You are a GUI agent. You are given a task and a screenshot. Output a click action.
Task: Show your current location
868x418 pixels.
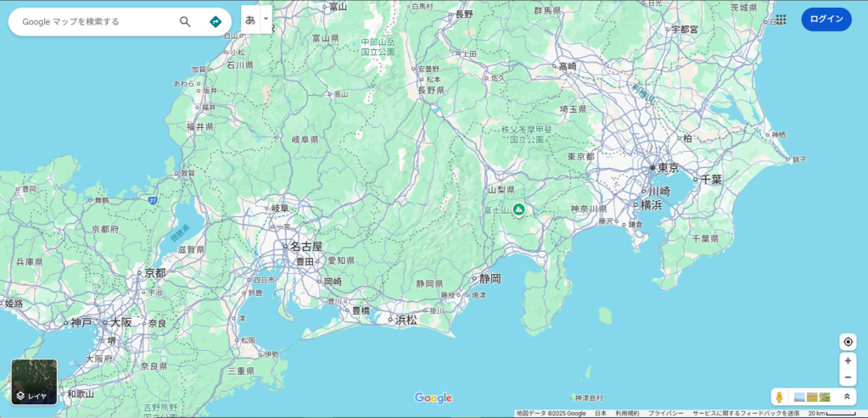[x=848, y=343]
